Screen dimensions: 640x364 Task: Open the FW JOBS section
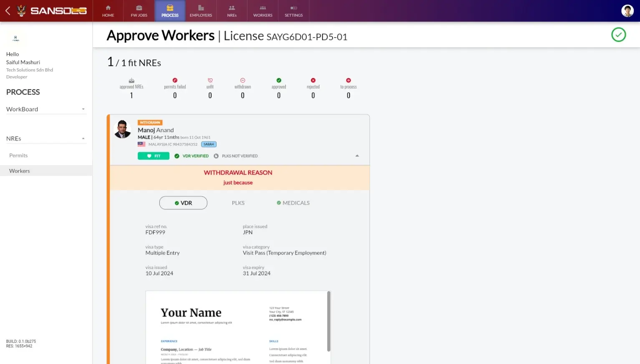point(139,11)
